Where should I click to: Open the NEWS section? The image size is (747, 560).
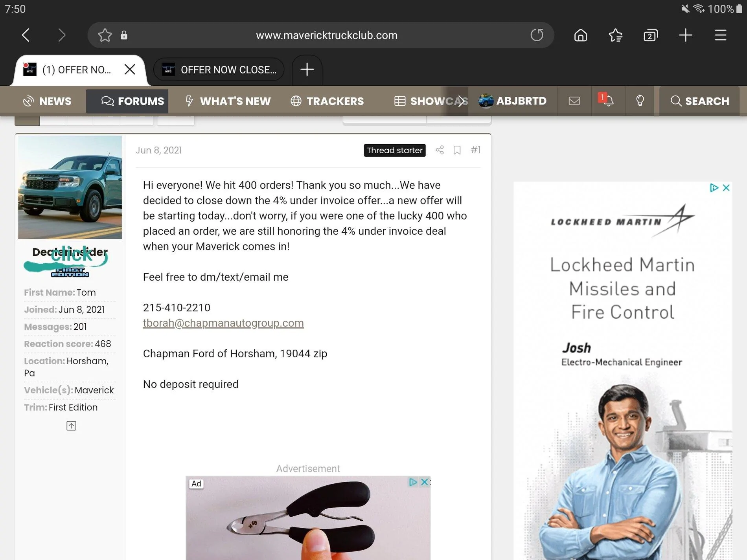click(47, 101)
